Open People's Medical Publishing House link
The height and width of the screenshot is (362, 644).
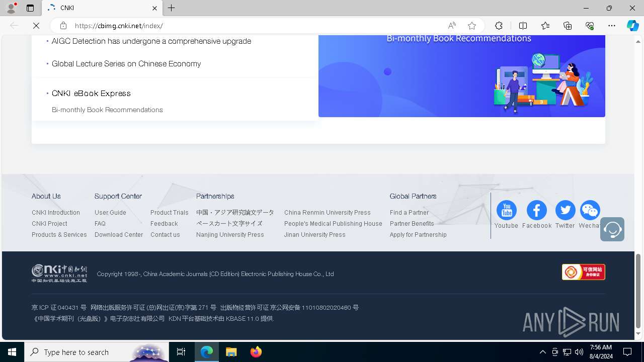333,224
